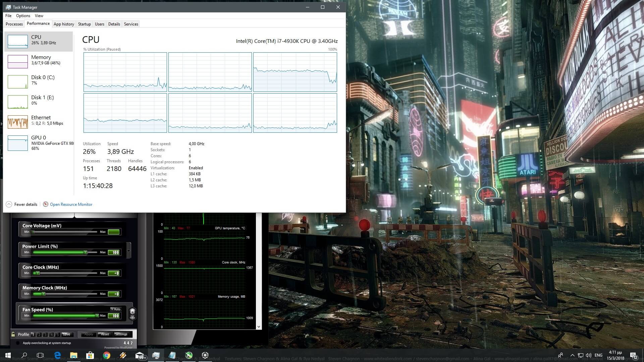
Task: Click the profile lock icon in Afterburner
Action: click(13, 334)
